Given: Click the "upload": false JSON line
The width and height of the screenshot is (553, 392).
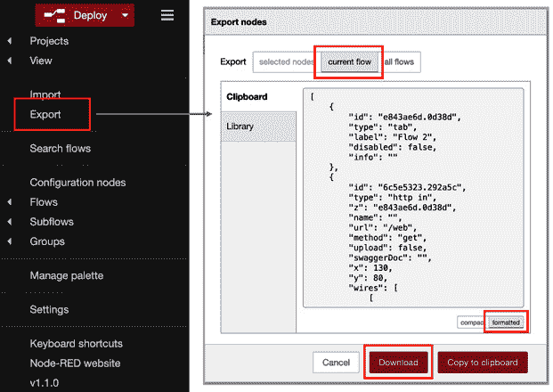Looking at the screenshot, I should [387, 248].
